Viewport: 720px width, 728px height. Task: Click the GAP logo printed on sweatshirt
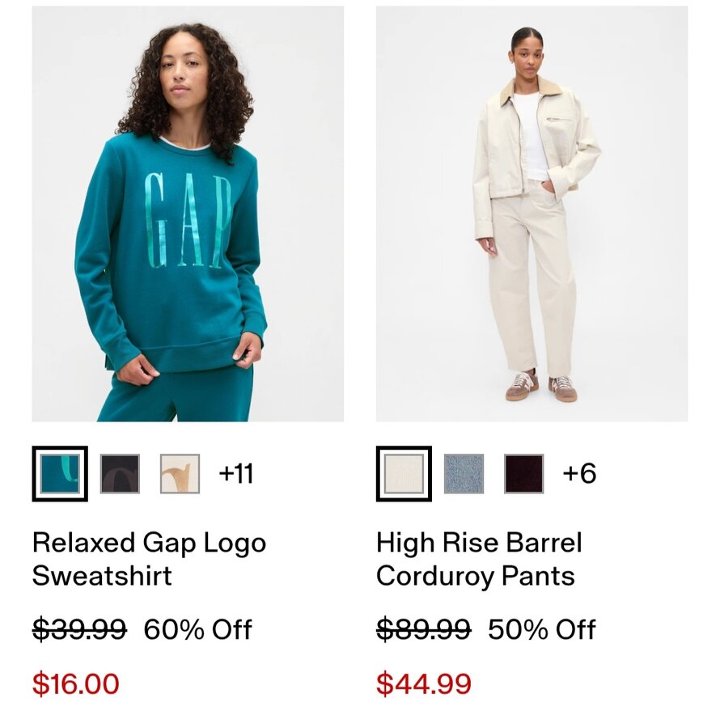(x=188, y=220)
